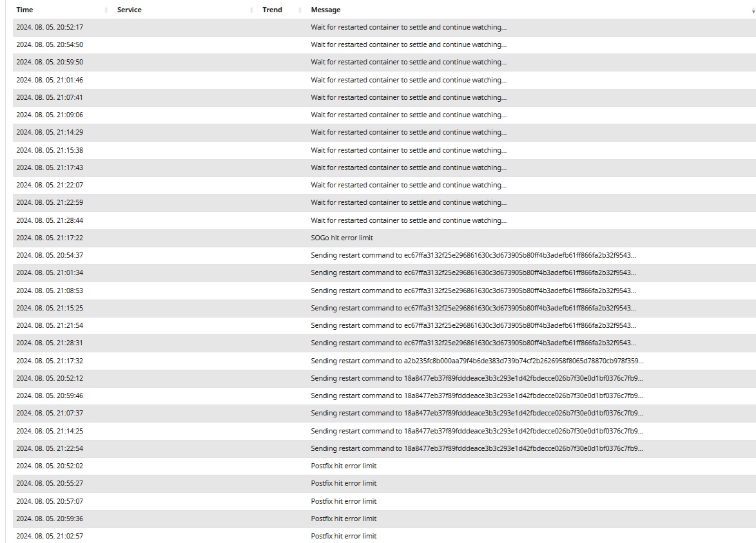This screenshot has width=756, height=543.
Task: Select the ec67ffa3 restart command message at 21:28:31
Action: pyautogui.click(x=473, y=343)
